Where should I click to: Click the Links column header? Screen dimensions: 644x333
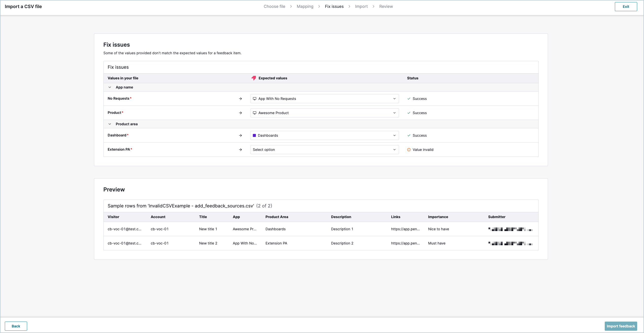click(396, 217)
